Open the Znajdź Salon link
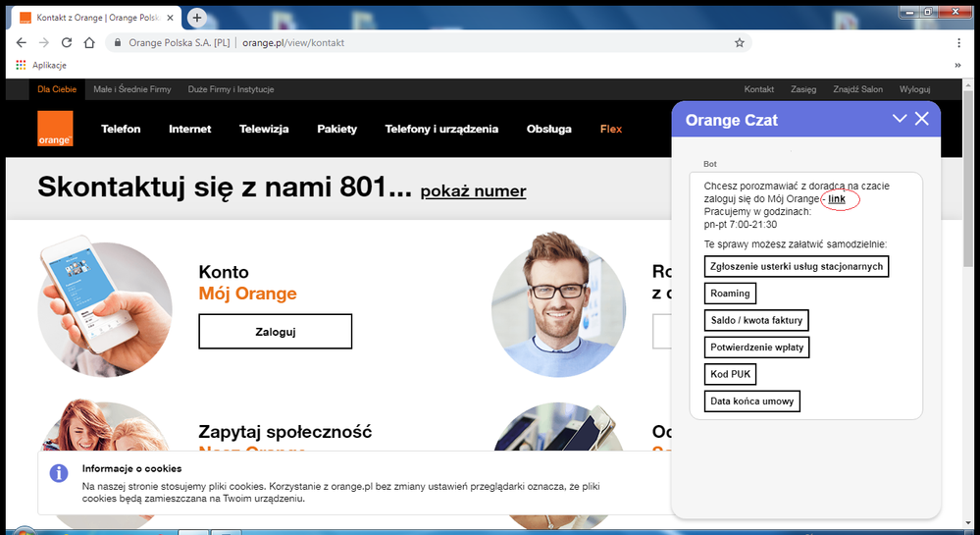This screenshot has width=980, height=535. [857, 89]
